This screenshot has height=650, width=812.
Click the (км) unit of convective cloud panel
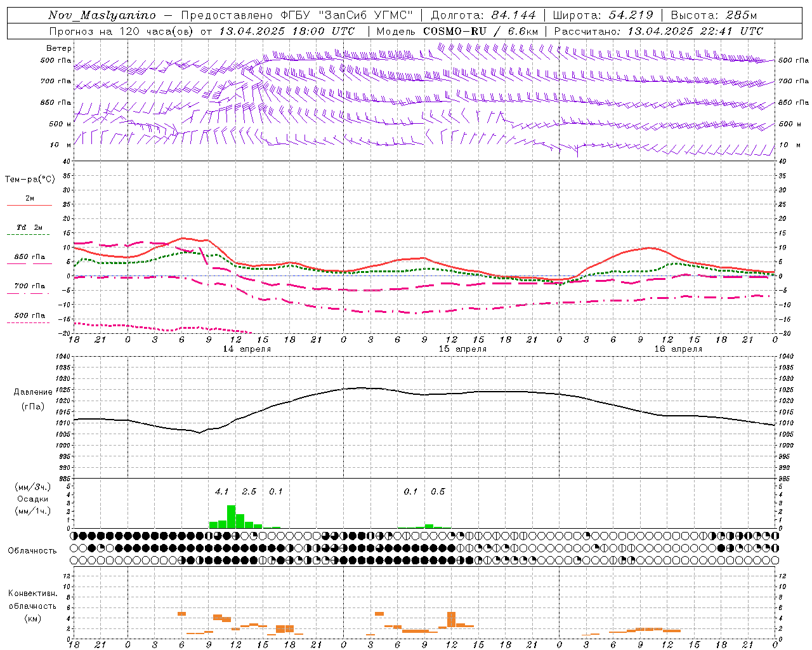(x=33, y=618)
